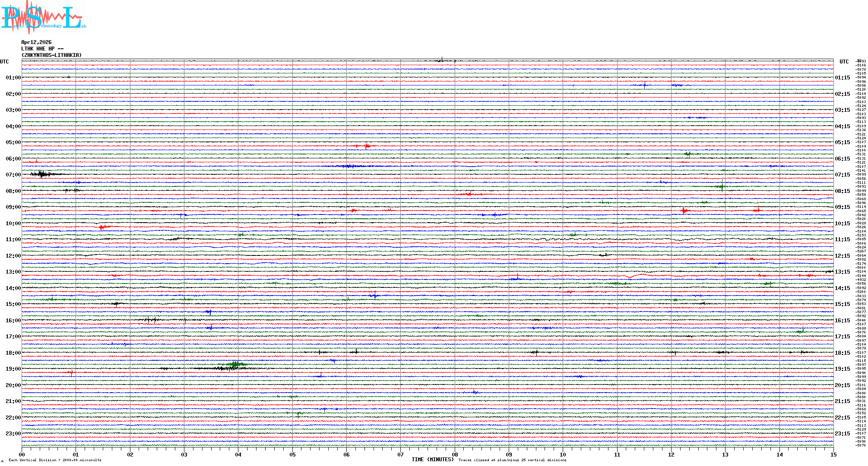Click the PSL seismology lab logo

(x=42, y=17)
